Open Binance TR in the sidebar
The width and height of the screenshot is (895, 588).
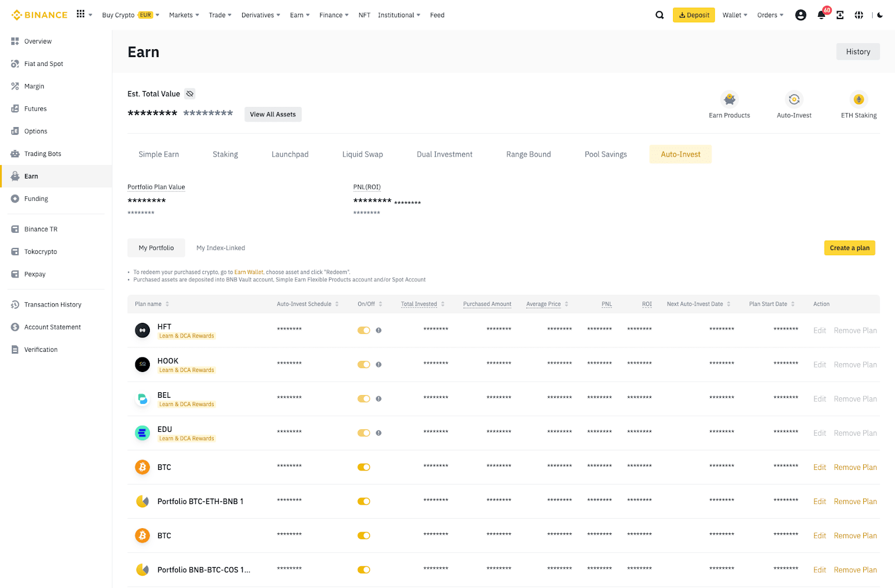tap(56, 229)
